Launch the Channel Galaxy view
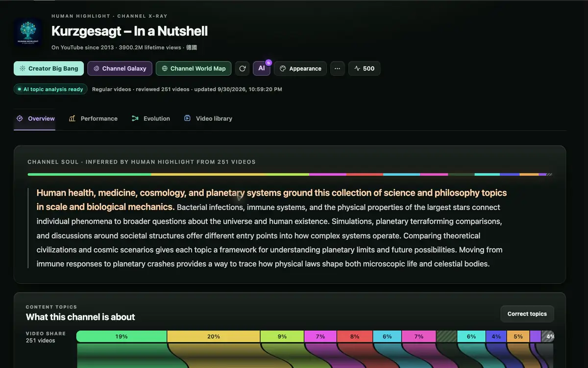Image resolution: width=588 pixels, height=368 pixels. (120, 69)
